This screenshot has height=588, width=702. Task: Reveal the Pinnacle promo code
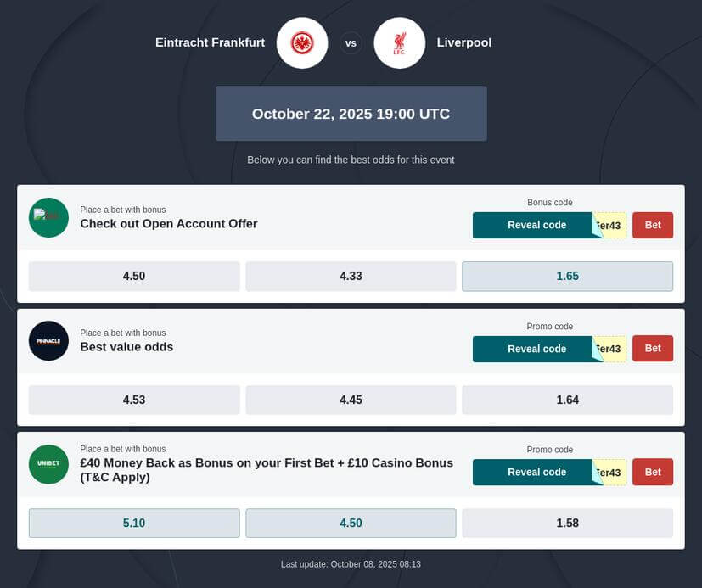pyautogui.click(x=536, y=349)
